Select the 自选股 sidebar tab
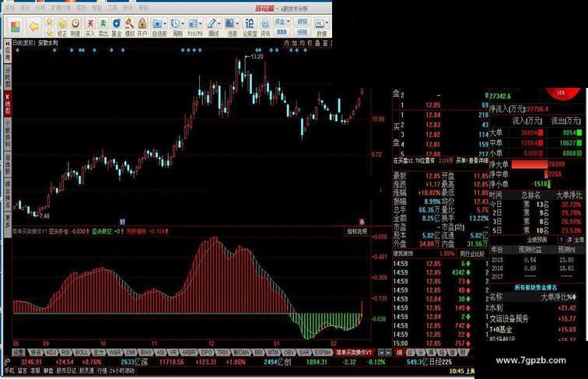This screenshot has height=379, width=588. (8, 164)
